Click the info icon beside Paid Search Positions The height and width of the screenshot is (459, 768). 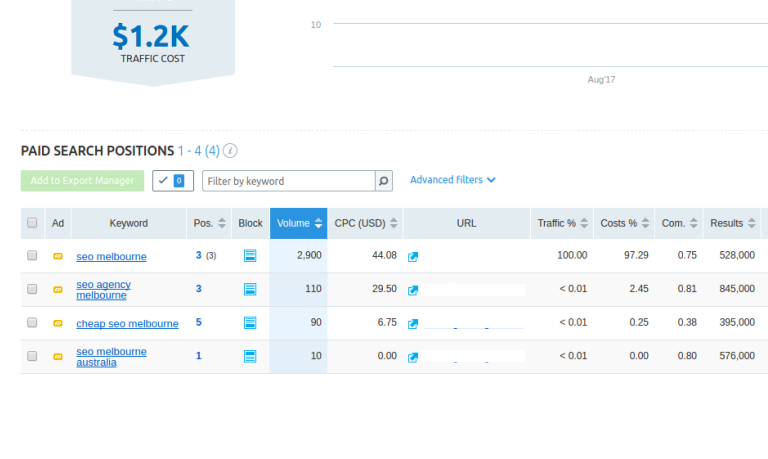click(230, 151)
